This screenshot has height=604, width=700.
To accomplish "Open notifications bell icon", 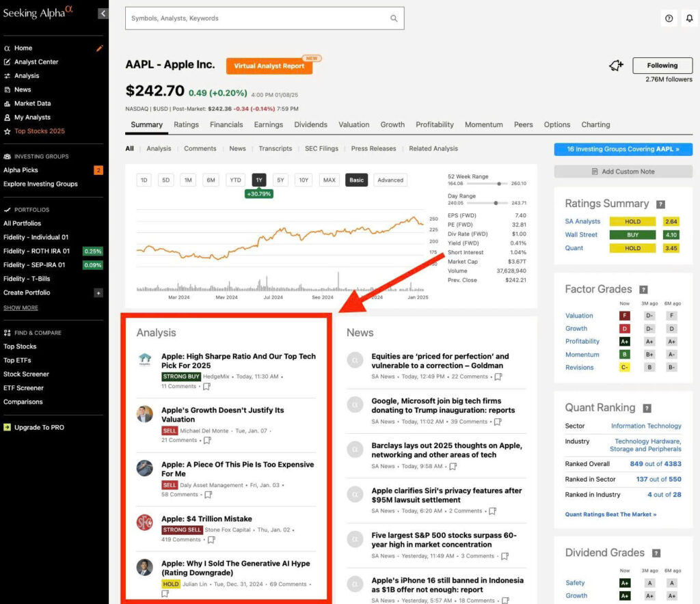I will point(689,18).
